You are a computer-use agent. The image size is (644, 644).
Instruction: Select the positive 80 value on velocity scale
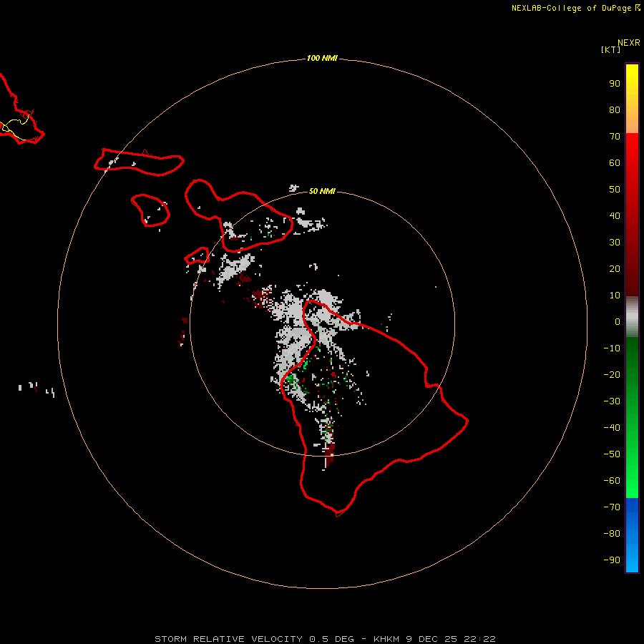tap(615, 110)
